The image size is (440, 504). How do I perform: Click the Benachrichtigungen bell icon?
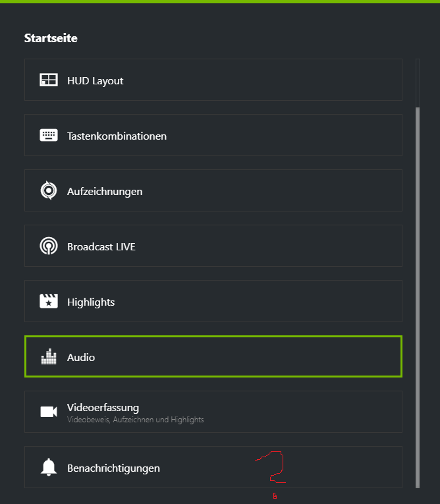click(x=49, y=467)
